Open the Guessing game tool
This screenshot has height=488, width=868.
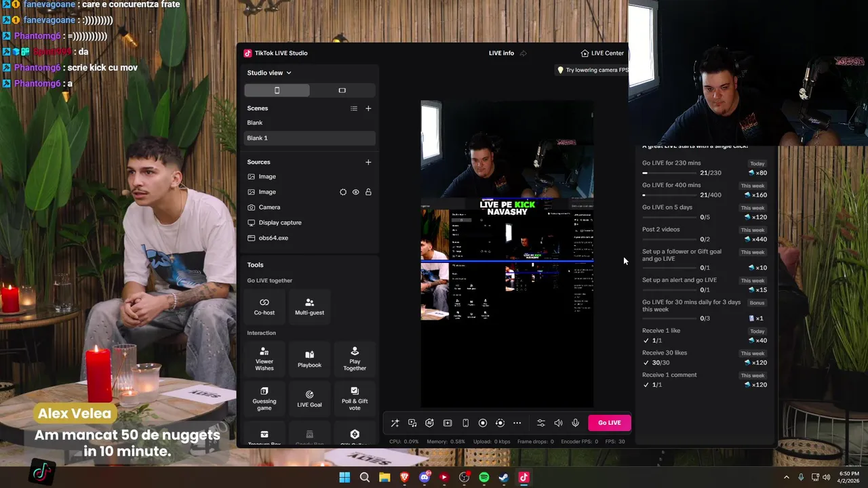point(264,399)
